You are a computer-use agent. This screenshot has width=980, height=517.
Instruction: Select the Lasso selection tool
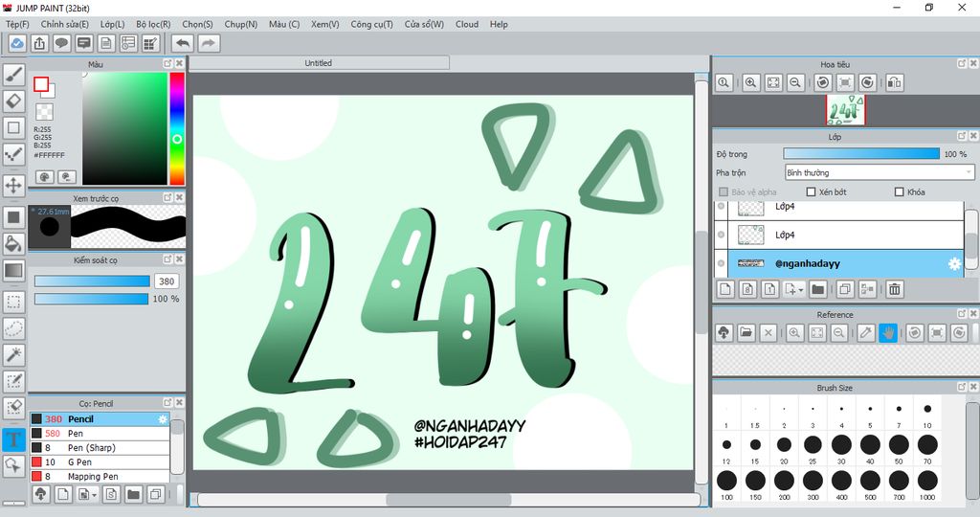(13, 328)
